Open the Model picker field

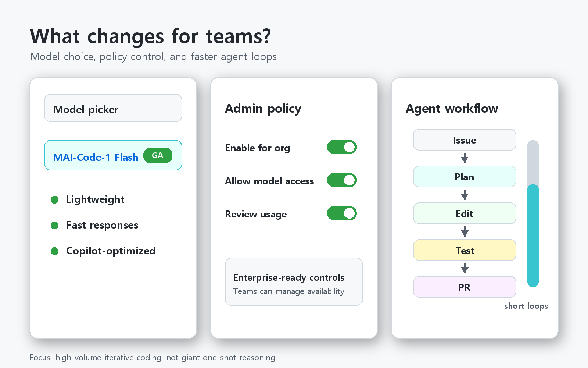coord(113,108)
